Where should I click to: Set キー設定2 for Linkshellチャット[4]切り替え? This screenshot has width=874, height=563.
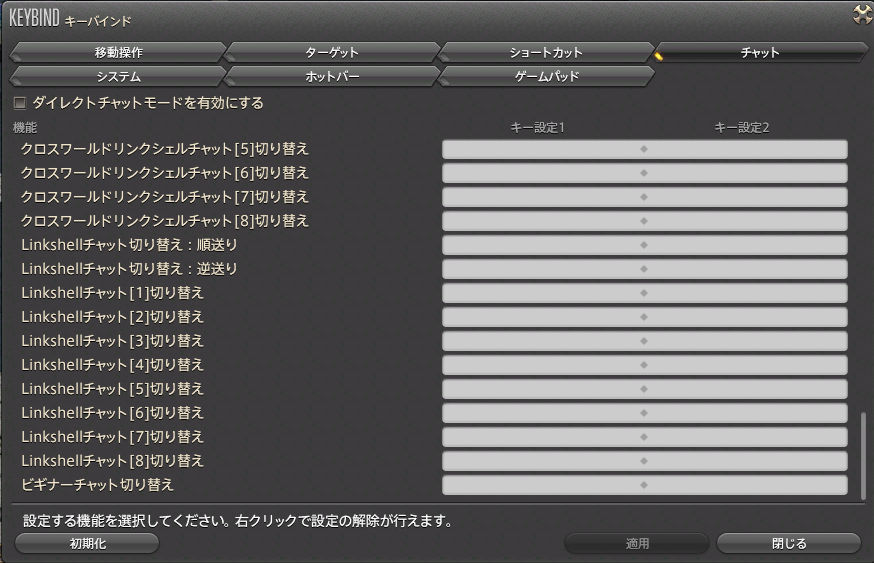coord(746,365)
